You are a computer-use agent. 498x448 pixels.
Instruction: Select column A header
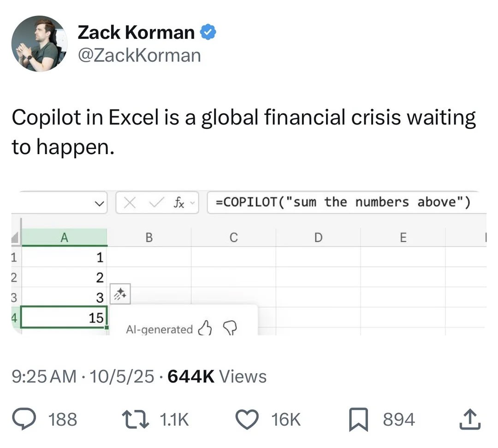(64, 237)
